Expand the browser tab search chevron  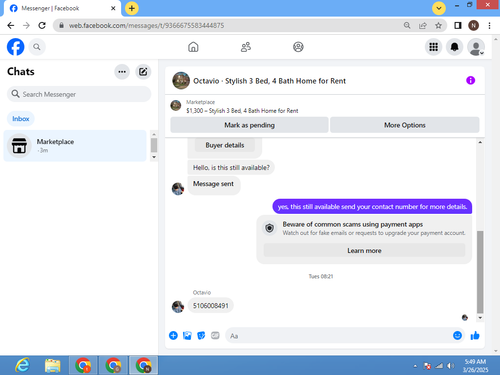439,8
